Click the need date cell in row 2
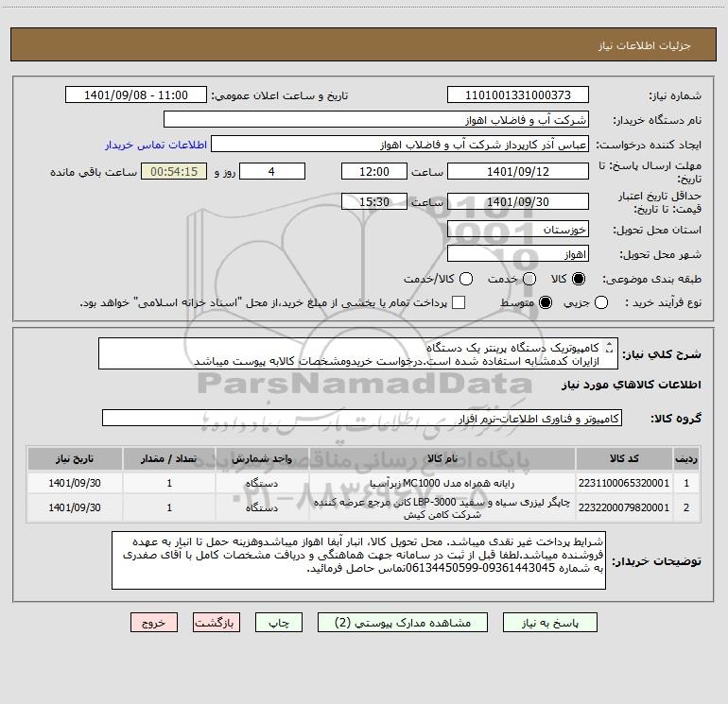Viewport: 728px width, 704px height. click(75, 507)
